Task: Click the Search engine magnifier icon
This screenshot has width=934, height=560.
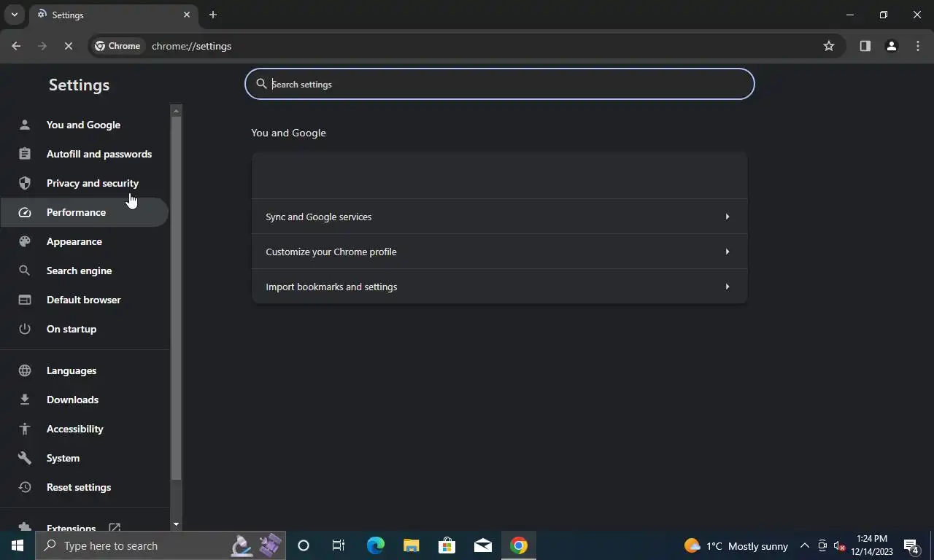Action: 25,271
